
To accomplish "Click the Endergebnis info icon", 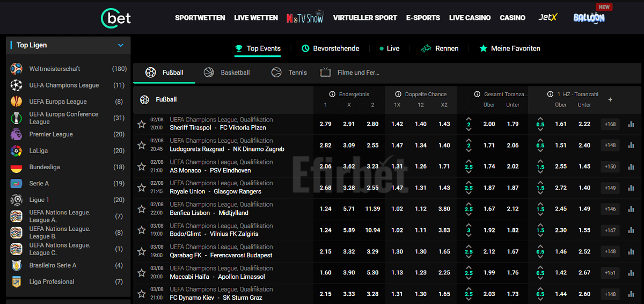I will 332,94.
